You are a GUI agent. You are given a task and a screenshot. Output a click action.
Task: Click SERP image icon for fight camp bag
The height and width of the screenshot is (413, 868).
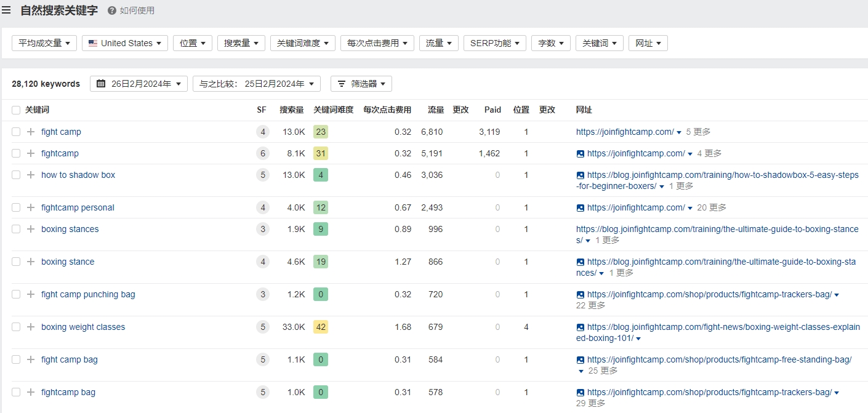pos(580,359)
